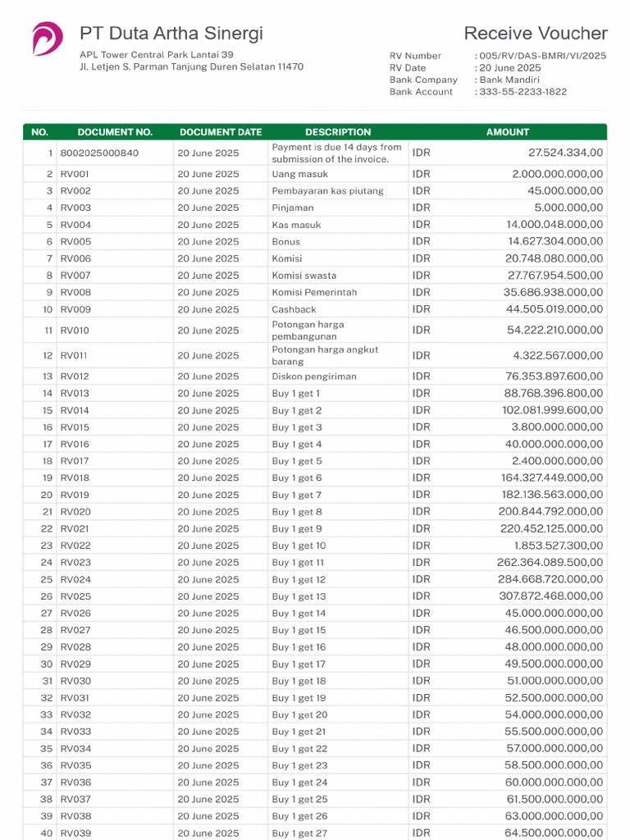Select the RV039 document number cell
630x840 pixels.
[x=75, y=833]
